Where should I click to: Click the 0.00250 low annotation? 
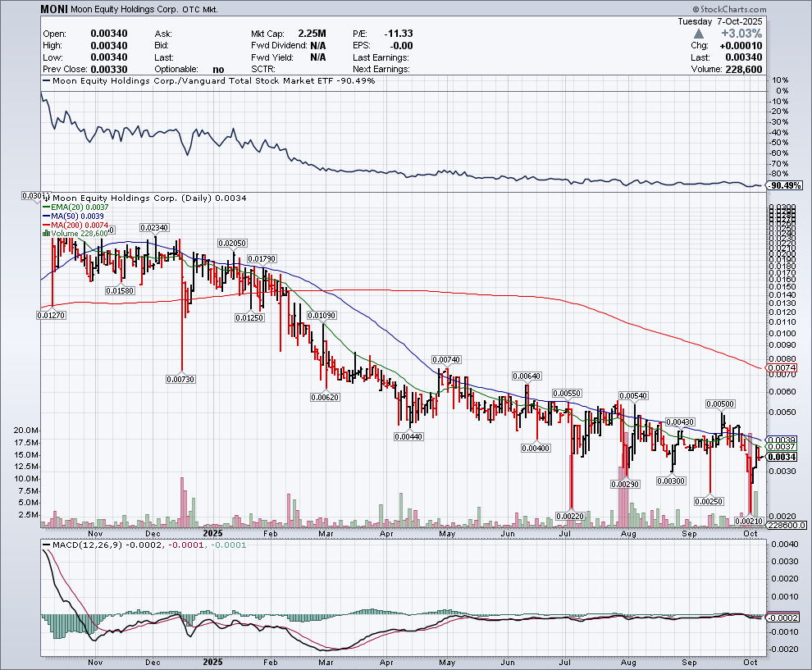pyautogui.click(x=709, y=501)
